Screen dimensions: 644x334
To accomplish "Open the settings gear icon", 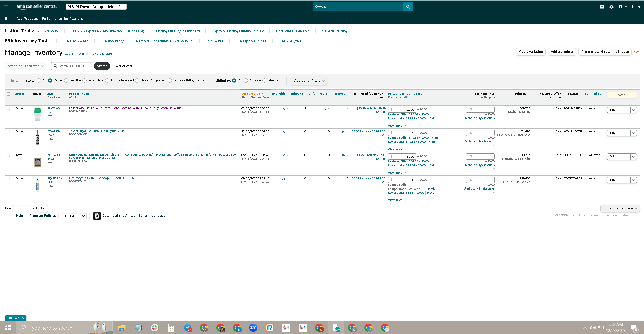I will (x=611, y=7).
